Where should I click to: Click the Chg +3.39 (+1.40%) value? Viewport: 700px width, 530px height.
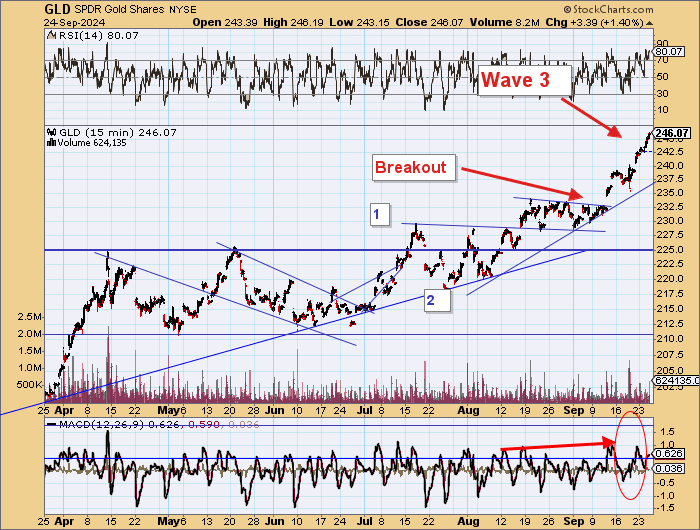pos(594,22)
